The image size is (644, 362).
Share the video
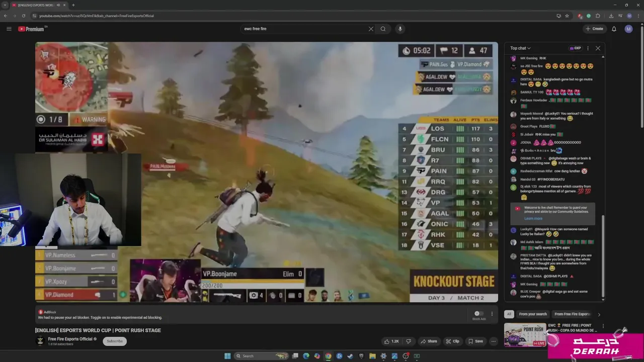pyautogui.click(x=429, y=341)
